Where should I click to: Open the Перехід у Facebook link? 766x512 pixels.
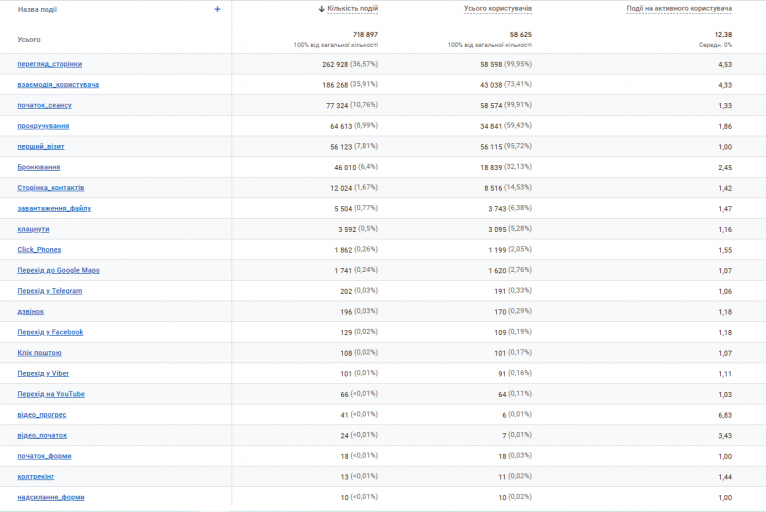[50, 332]
